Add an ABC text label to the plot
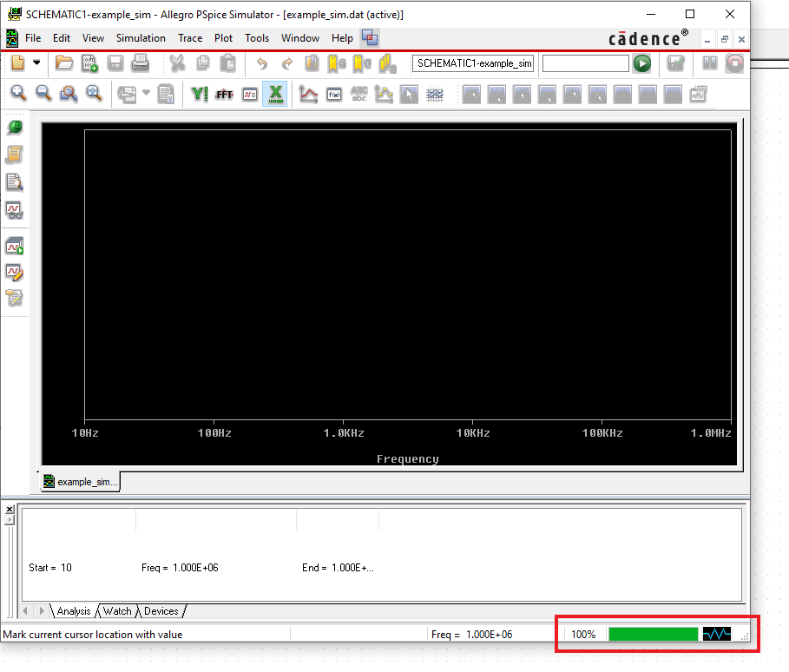 tap(359, 94)
